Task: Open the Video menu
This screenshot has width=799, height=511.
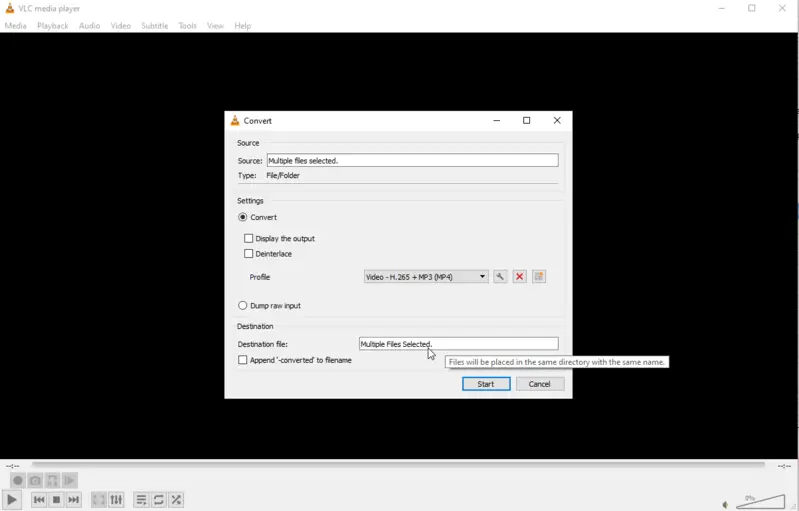Action: click(121, 25)
